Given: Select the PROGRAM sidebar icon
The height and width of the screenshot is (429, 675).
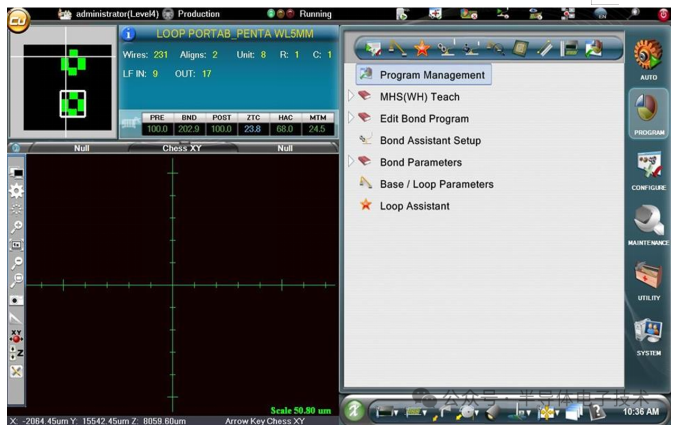Looking at the screenshot, I should [647, 111].
